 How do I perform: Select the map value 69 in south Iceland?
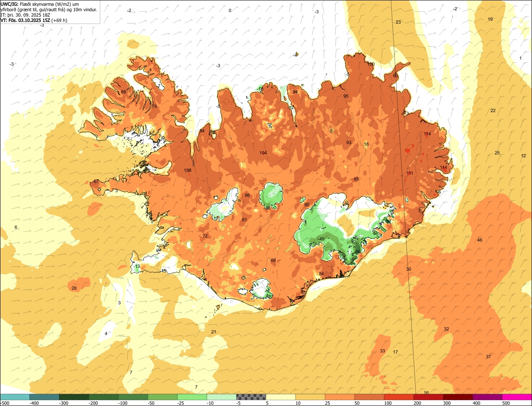273,261
